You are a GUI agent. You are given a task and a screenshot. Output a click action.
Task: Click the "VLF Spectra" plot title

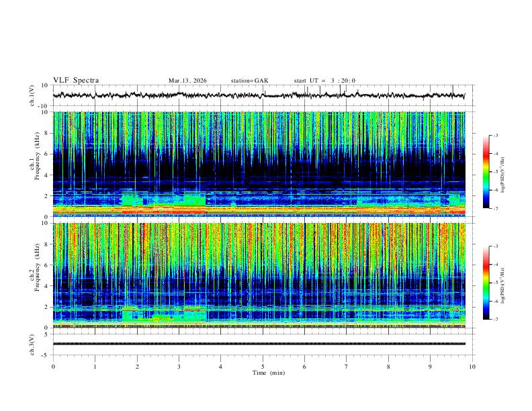76,81
